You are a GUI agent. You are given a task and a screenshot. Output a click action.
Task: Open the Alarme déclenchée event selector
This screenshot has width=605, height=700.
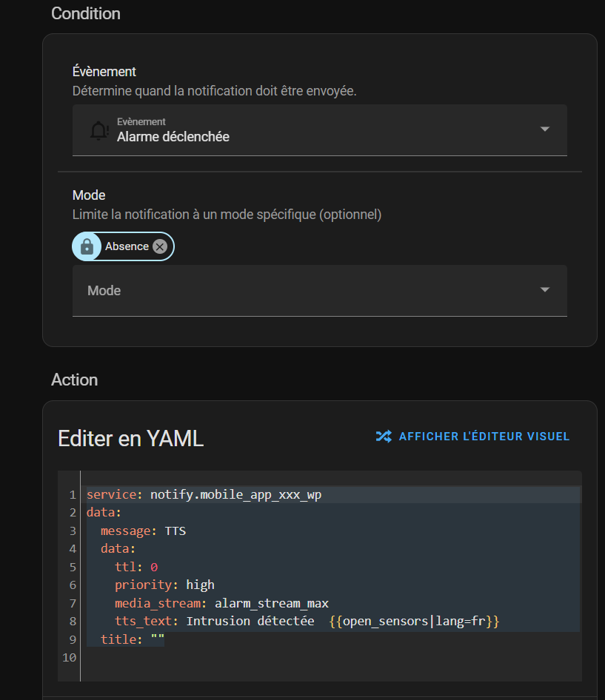click(x=320, y=130)
